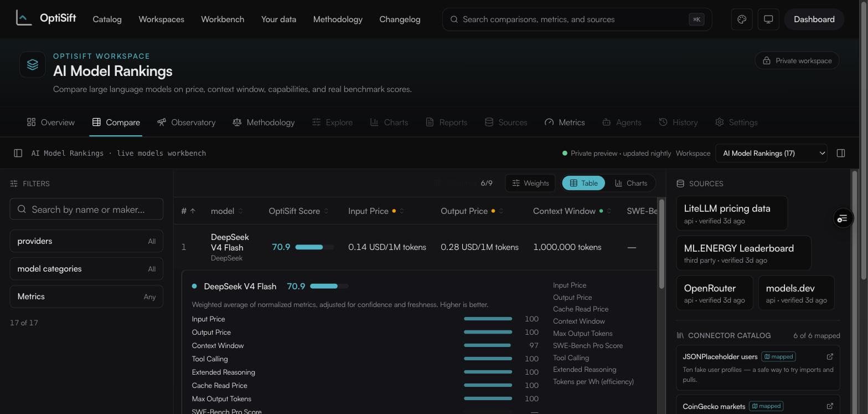The image size is (868, 414).
Task: Sort by OptiSift Score column
Action: (298, 211)
